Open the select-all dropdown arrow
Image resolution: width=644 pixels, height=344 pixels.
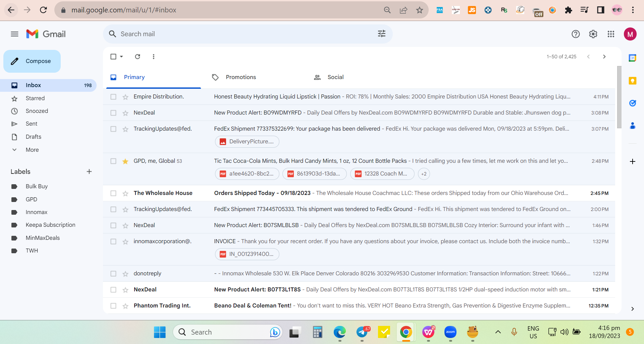pyautogui.click(x=121, y=57)
